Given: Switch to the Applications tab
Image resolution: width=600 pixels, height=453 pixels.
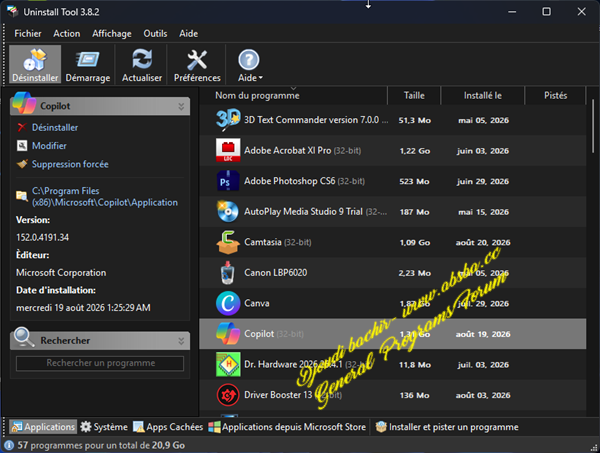Looking at the screenshot, I should click(x=43, y=427).
